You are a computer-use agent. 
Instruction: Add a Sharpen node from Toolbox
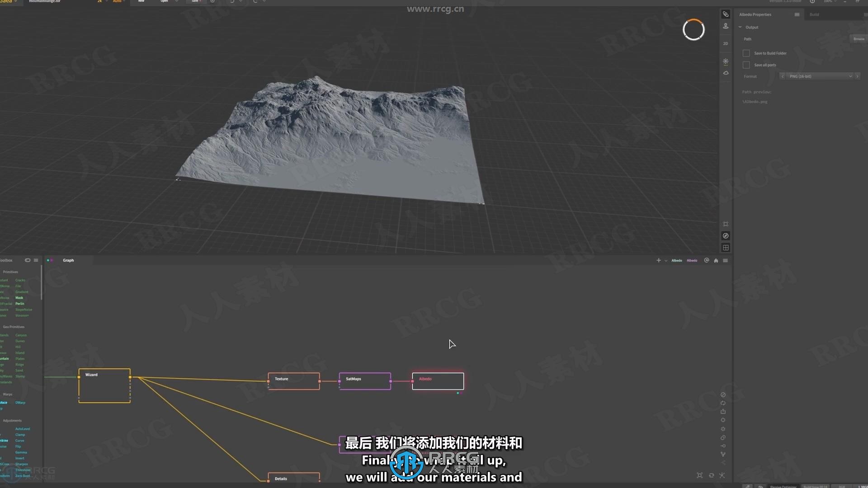[x=21, y=464]
